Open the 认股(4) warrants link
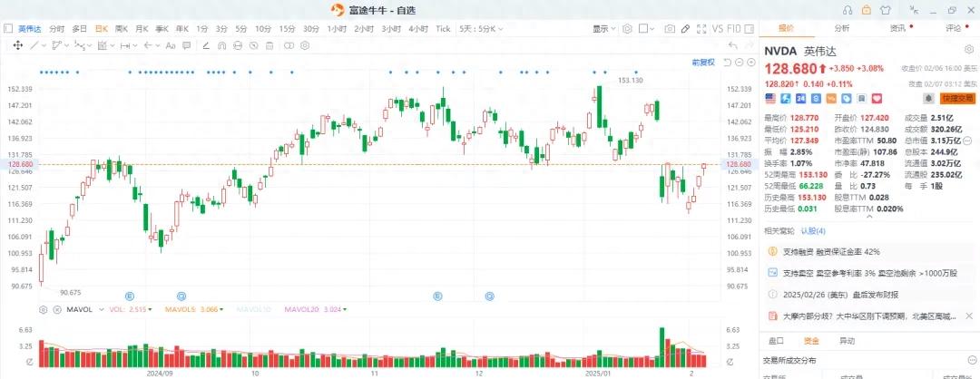 tap(813, 231)
